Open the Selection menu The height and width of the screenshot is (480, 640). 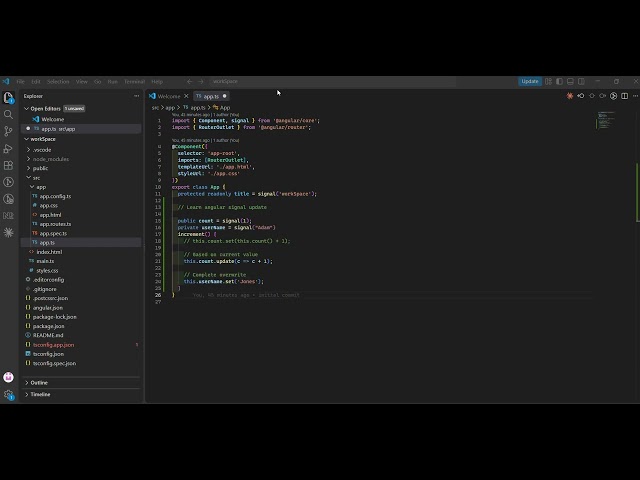58,82
